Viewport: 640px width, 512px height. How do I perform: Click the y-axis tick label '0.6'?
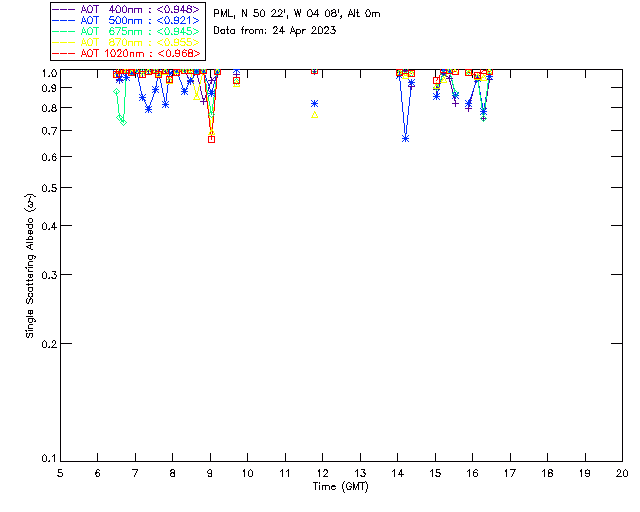[x=49, y=157]
